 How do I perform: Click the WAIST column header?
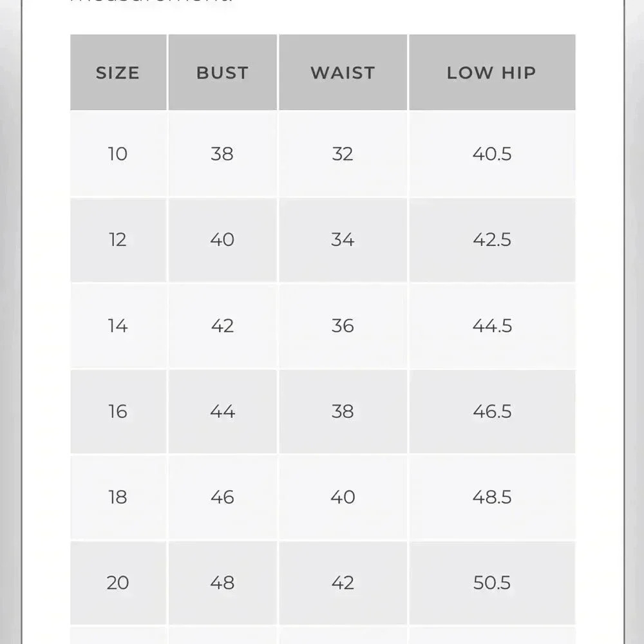[343, 72]
